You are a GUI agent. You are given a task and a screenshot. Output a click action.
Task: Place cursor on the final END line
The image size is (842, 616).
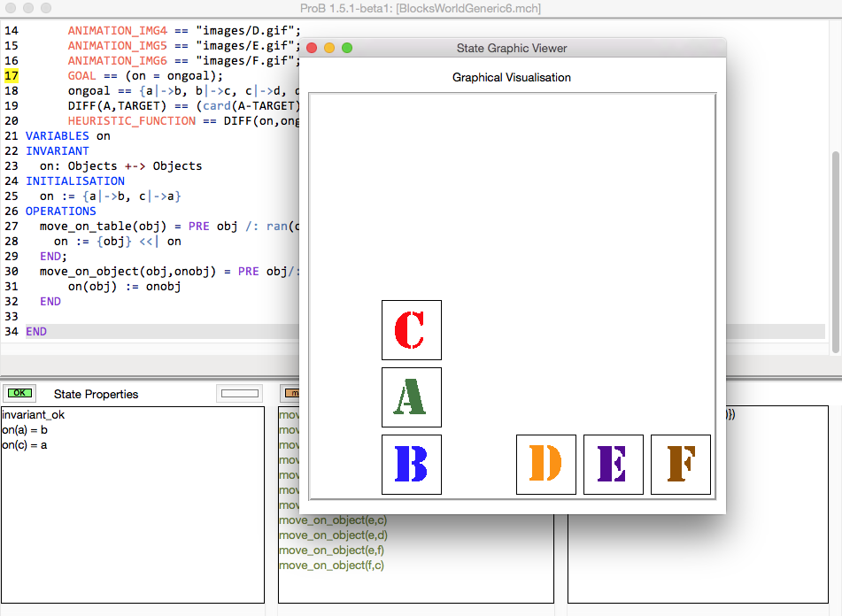(x=35, y=331)
